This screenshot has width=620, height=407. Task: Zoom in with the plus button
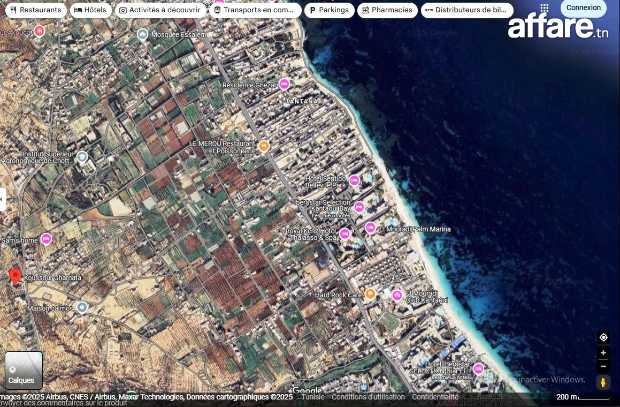[603, 354]
